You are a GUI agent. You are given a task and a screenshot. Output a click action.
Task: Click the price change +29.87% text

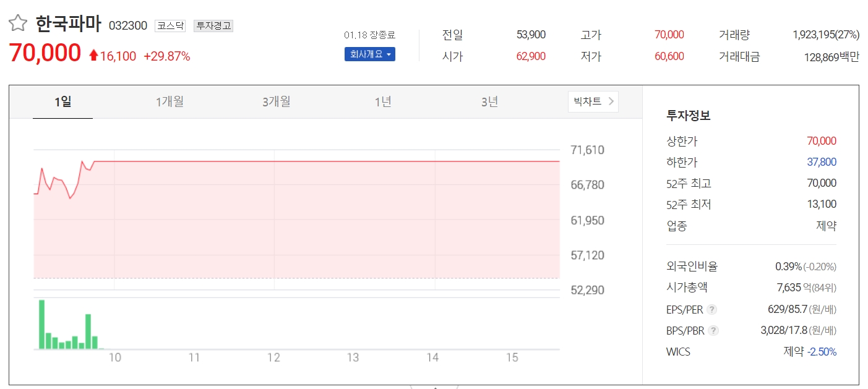pyautogui.click(x=167, y=56)
